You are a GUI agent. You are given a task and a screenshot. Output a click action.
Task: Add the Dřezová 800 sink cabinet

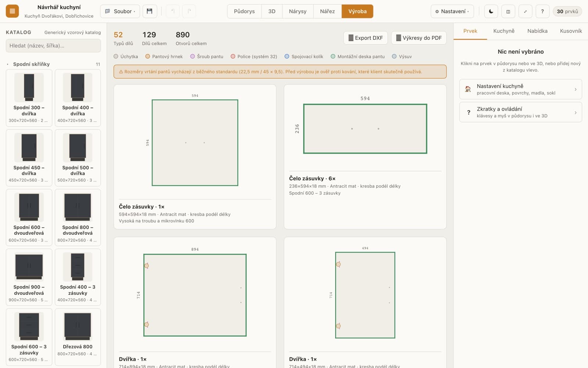coord(78,337)
